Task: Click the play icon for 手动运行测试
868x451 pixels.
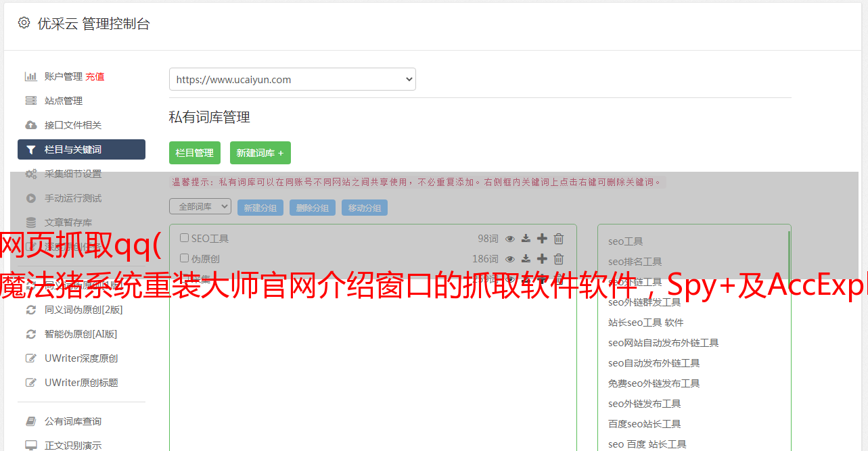Action: point(31,198)
